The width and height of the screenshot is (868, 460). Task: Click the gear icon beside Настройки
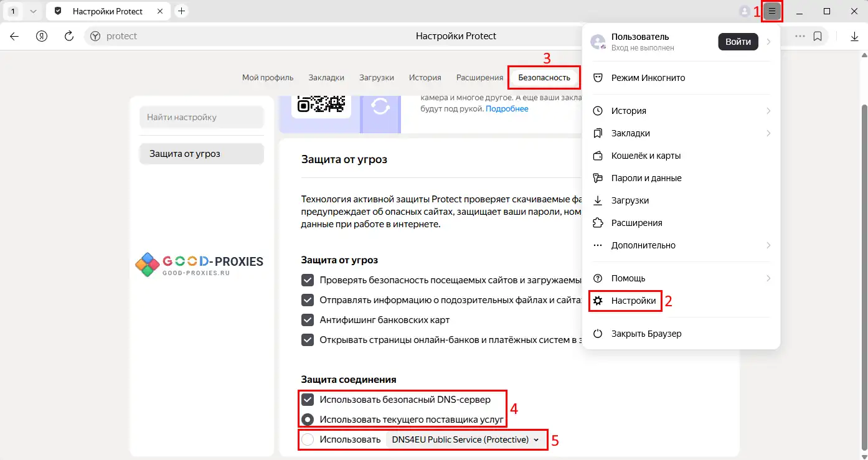click(x=598, y=301)
